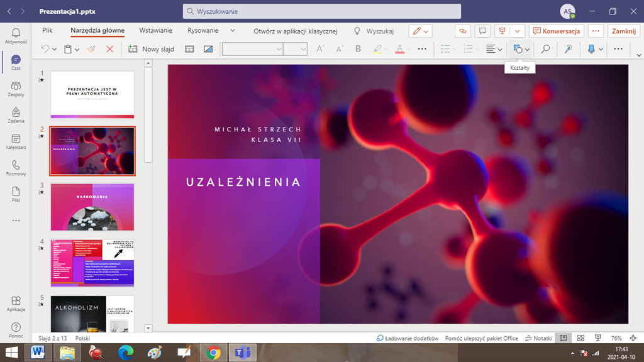
Task: Open the Designer magic wand icon
Action: pos(567,49)
